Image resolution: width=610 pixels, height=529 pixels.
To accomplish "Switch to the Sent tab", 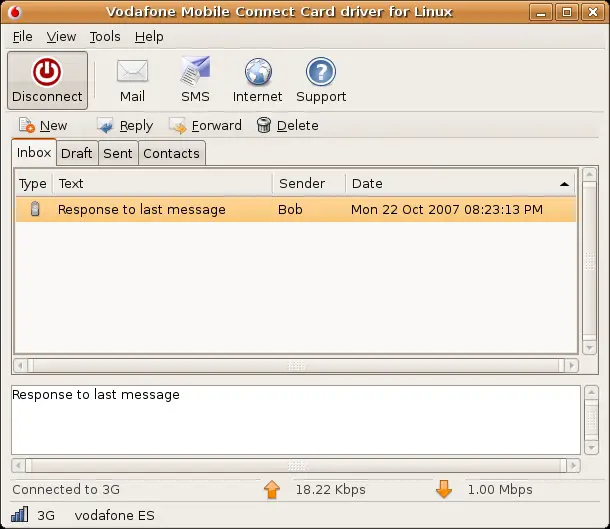I will [x=118, y=153].
